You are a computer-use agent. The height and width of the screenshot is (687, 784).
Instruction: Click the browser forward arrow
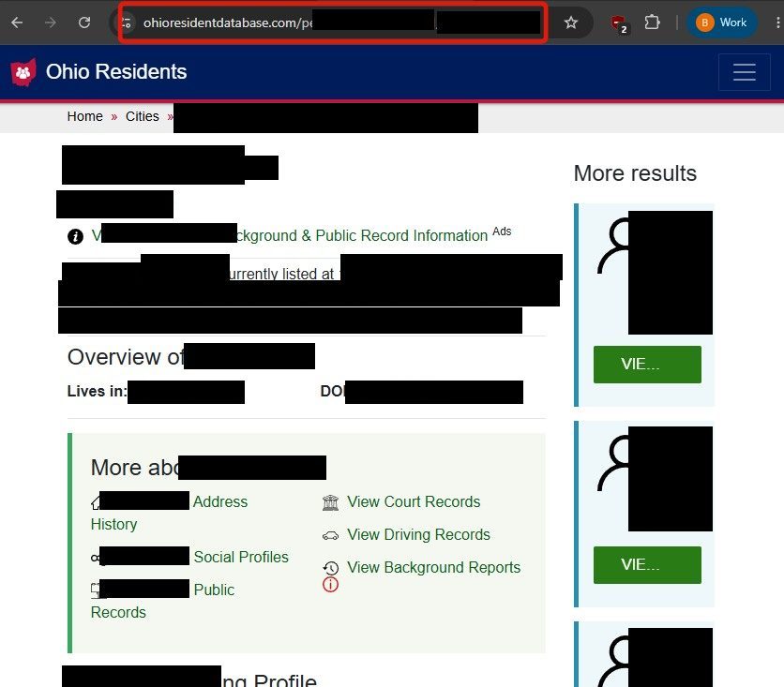(x=50, y=22)
